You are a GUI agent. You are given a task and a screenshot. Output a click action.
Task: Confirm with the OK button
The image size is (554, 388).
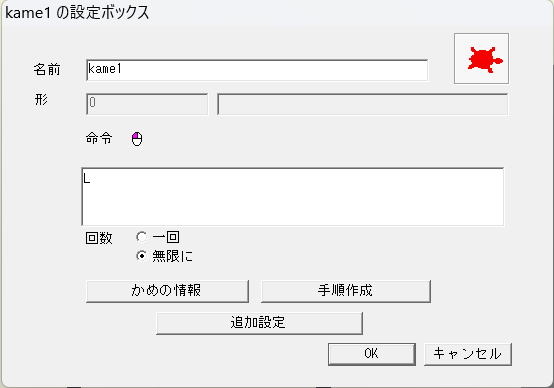[x=372, y=354]
